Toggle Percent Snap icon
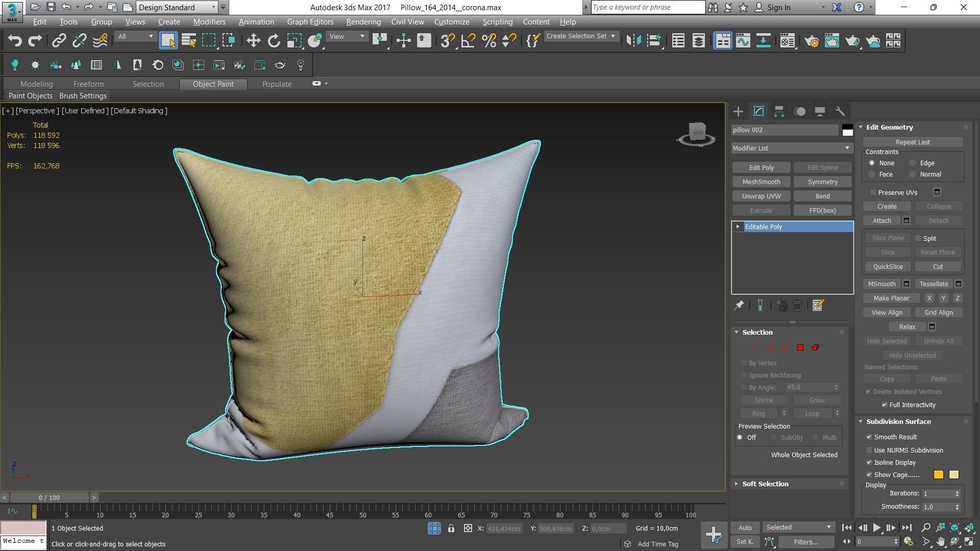The height and width of the screenshot is (551, 980). [x=488, y=41]
